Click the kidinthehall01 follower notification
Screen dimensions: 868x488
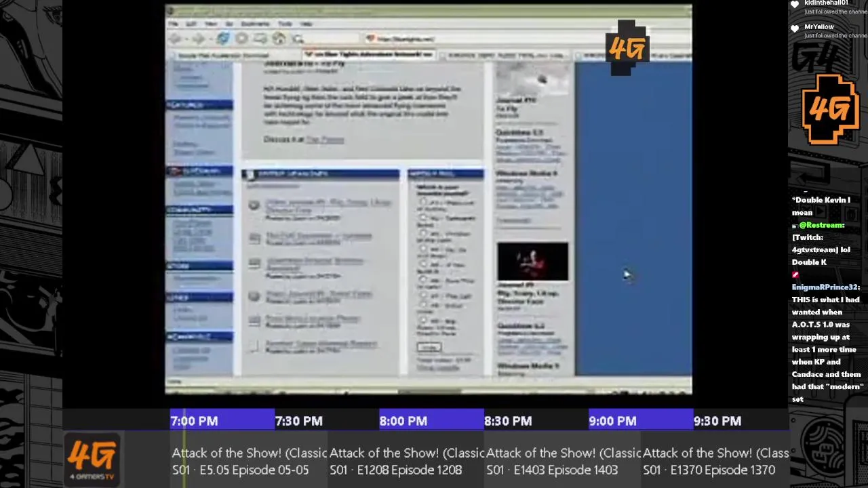(829, 7)
